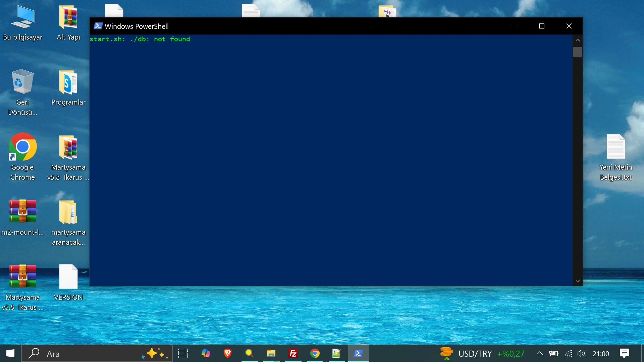The image size is (644, 362).
Task: Open Task View from taskbar
Action: tap(183, 353)
